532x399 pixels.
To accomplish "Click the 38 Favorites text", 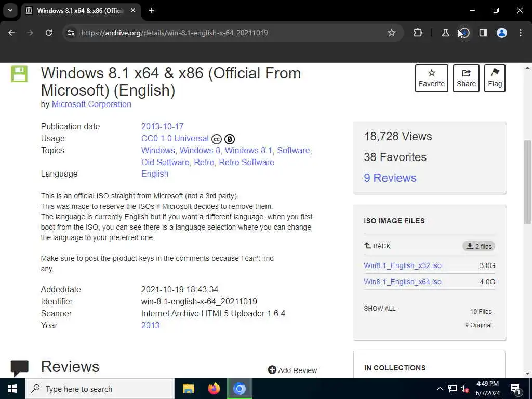I will pyautogui.click(x=395, y=157).
